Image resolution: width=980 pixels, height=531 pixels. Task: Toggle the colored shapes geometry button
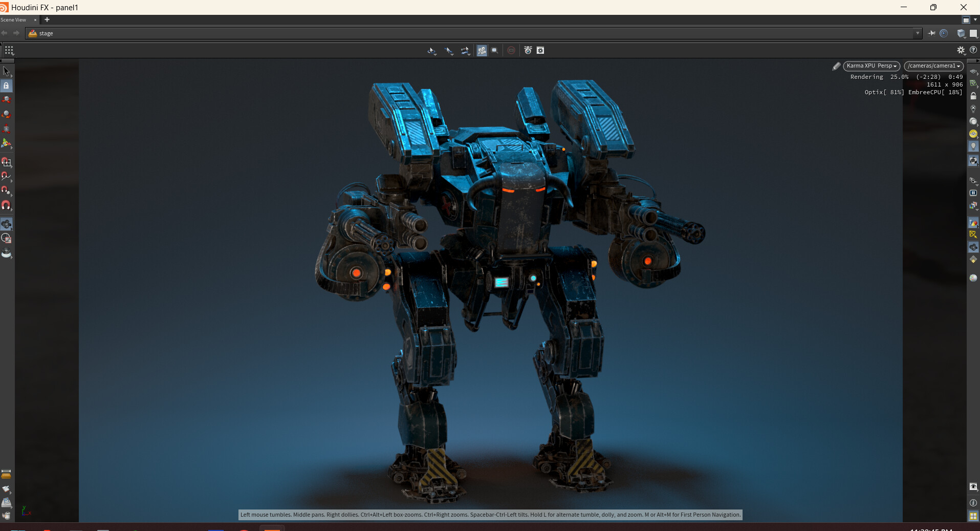pyautogui.click(x=973, y=223)
